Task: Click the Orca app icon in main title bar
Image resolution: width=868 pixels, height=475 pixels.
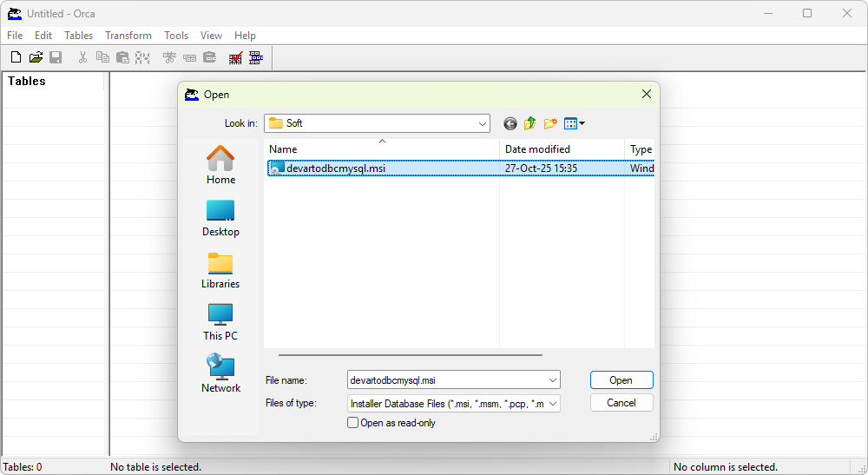Action: coord(15,14)
